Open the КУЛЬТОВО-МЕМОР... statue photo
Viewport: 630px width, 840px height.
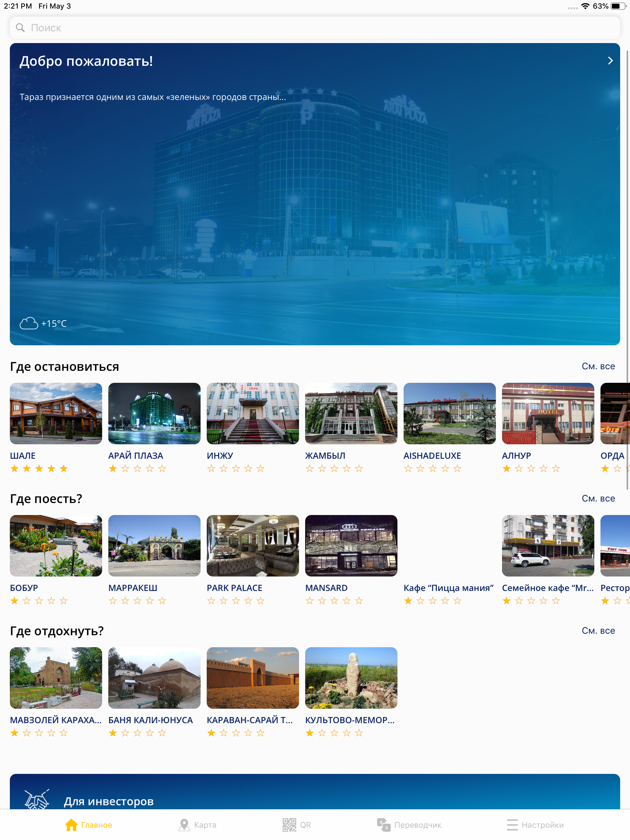pos(351,678)
